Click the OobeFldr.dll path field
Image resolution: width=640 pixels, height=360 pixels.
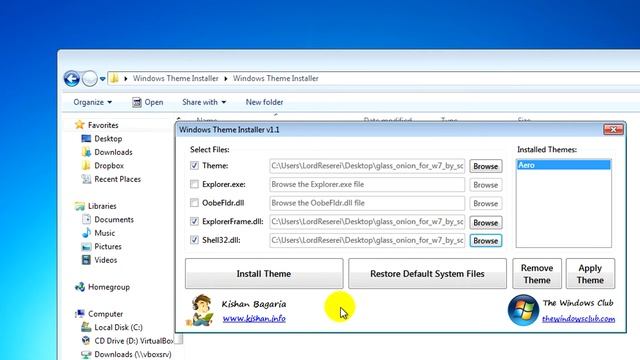click(367, 203)
